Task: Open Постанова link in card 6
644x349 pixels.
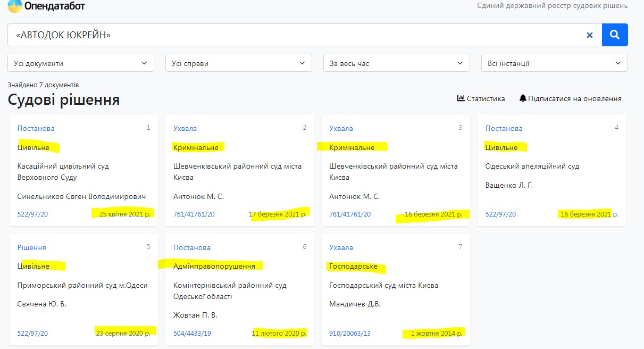Action: coord(192,247)
